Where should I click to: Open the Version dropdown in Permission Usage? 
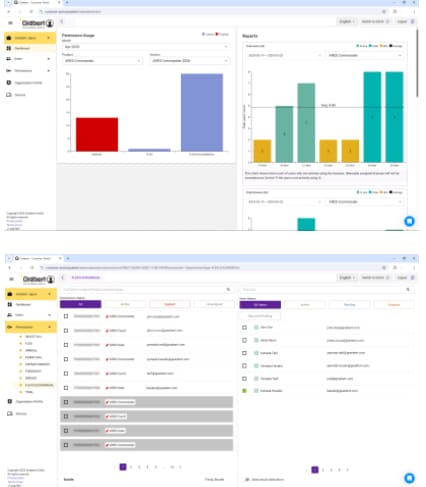click(x=190, y=61)
